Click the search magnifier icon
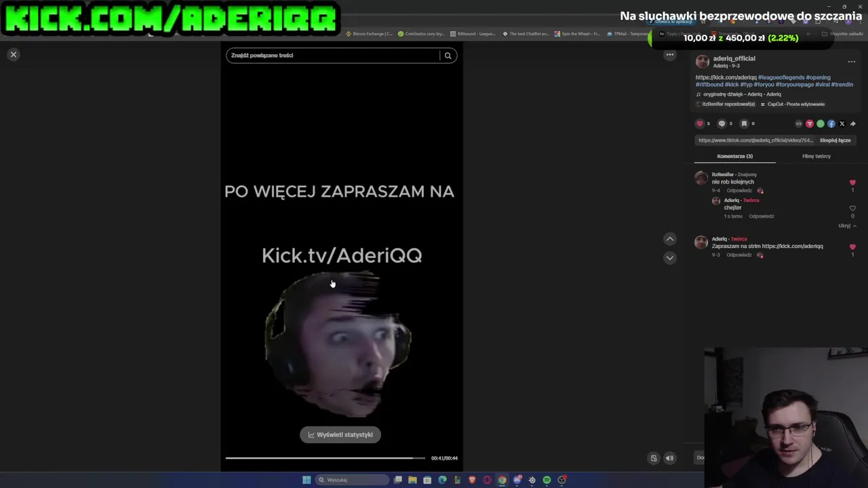868x488 pixels. pos(448,56)
